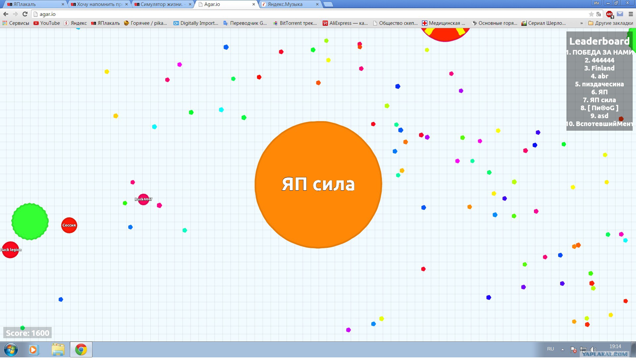Open the Медицинская bookmark
636x364 pixels.
pyautogui.click(x=444, y=23)
